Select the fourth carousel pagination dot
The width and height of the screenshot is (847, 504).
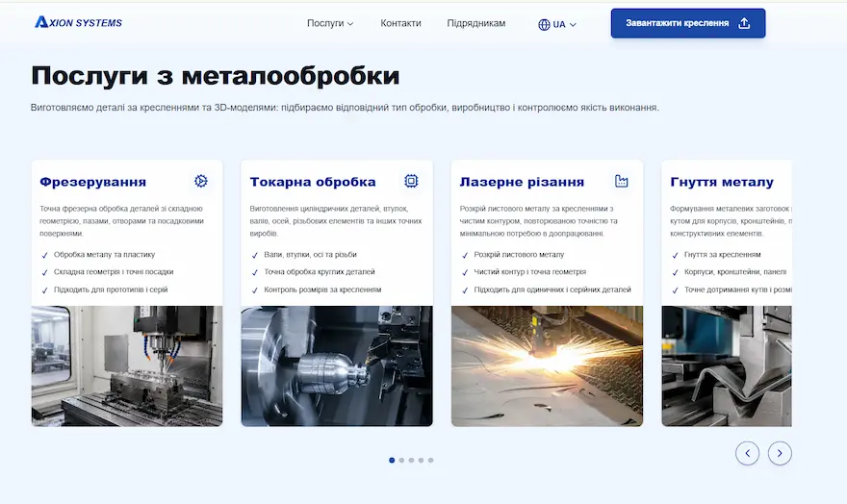click(421, 461)
